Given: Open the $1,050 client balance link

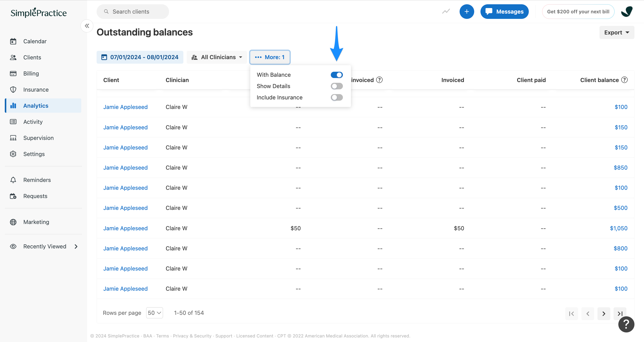Looking at the screenshot, I should coord(619,228).
